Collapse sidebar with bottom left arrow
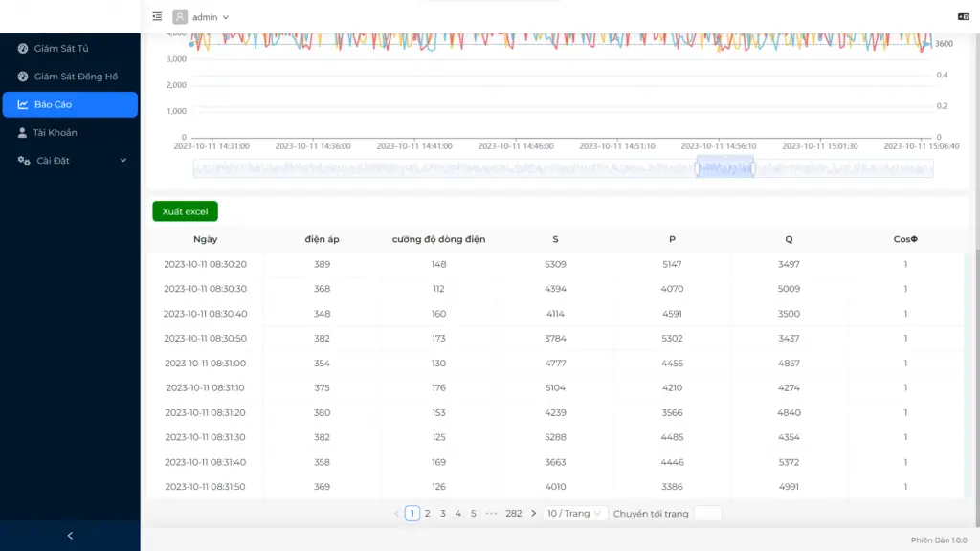This screenshot has height=551, width=980. 70,536
